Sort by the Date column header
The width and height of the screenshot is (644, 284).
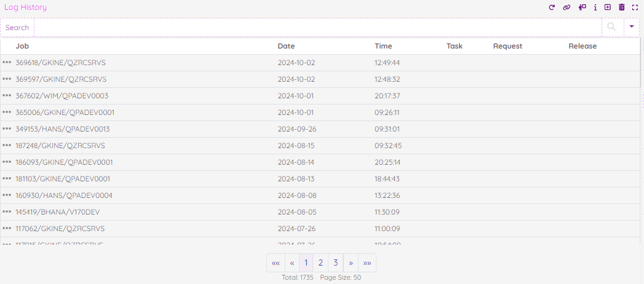pyautogui.click(x=286, y=46)
